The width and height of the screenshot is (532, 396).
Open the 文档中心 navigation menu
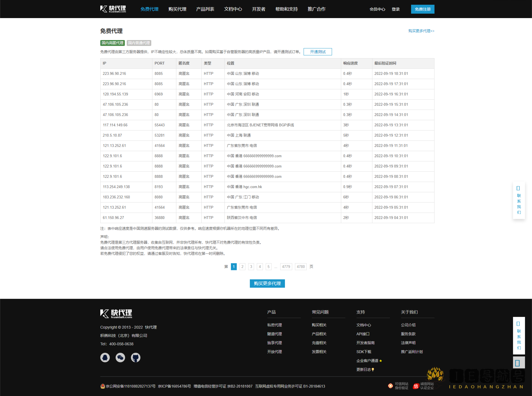[x=233, y=9]
